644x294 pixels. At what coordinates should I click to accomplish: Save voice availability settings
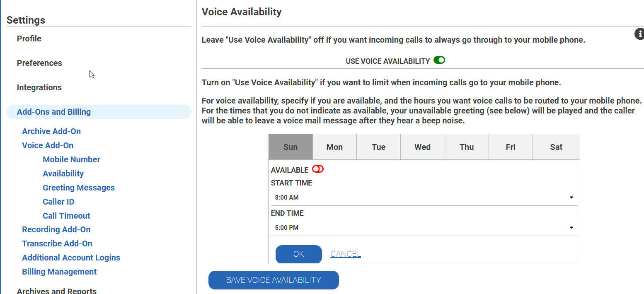[x=274, y=280]
